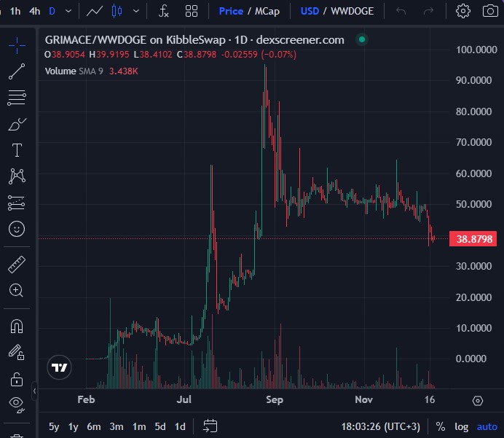
Task: Click the Volume SMA 9 indicator legend
Action: pos(91,71)
